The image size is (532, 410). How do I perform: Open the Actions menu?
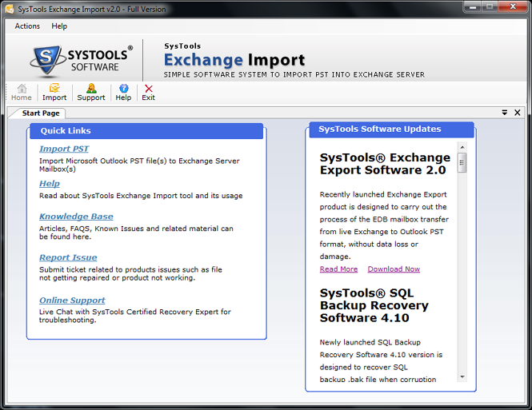point(27,26)
